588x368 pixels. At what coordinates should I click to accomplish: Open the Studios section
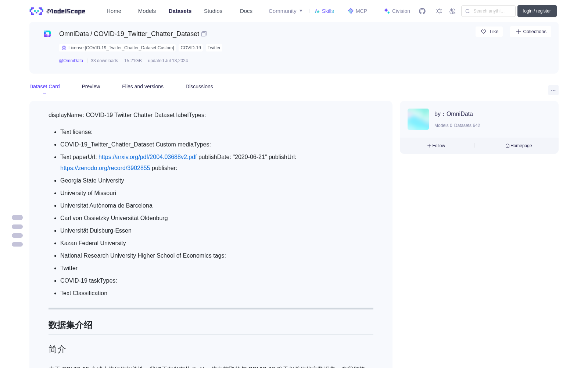point(213,11)
